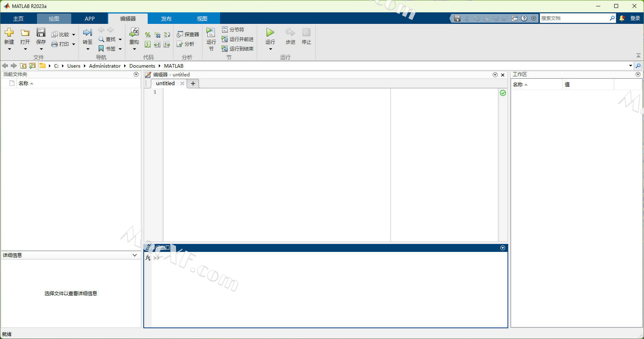The width and height of the screenshot is (644, 339).
Task: Click the uncomment percent-with-x icon
Action: 157,35
